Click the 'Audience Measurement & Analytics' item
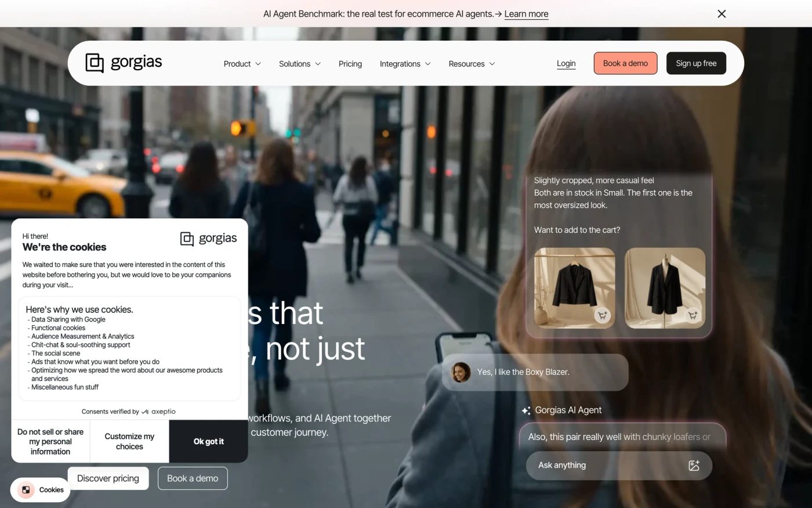The image size is (812, 508). coord(83,336)
